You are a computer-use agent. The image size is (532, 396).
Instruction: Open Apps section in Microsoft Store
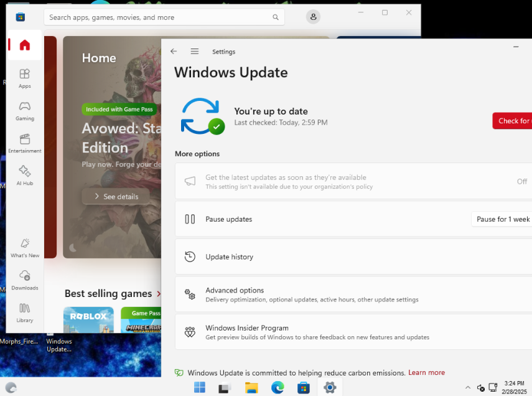point(25,78)
